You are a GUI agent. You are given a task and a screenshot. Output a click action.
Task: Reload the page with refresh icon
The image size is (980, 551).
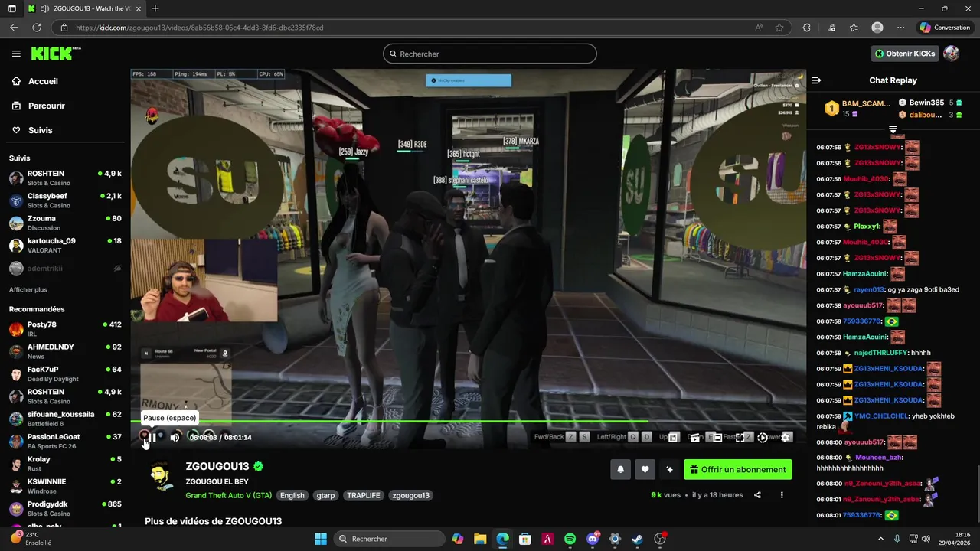36,28
